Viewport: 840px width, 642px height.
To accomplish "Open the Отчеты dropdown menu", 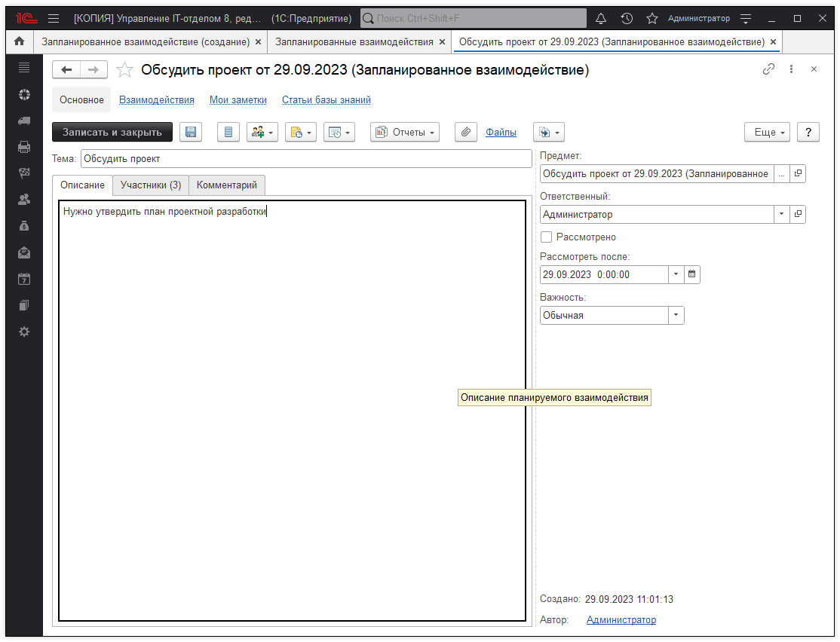I will coord(405,133).
